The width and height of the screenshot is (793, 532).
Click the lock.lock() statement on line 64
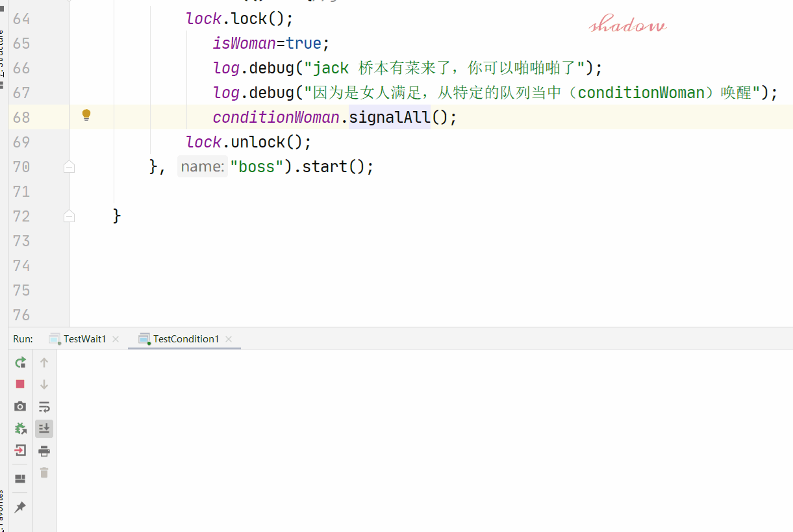(240, 19)
